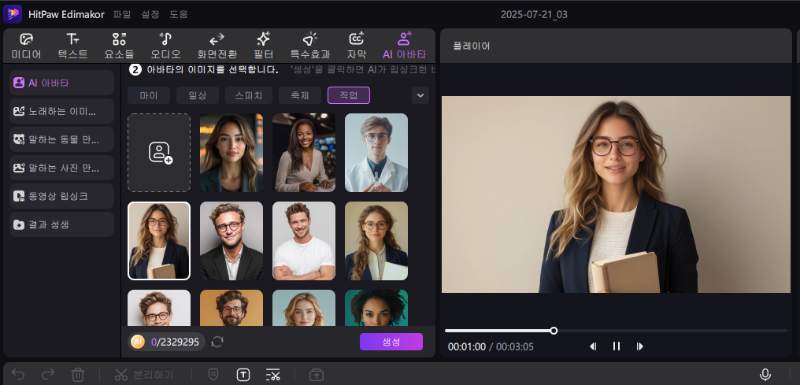Select the bearded man in black suit avatar
Viewport: 800px width, 385px height.
tap(232, 241)
